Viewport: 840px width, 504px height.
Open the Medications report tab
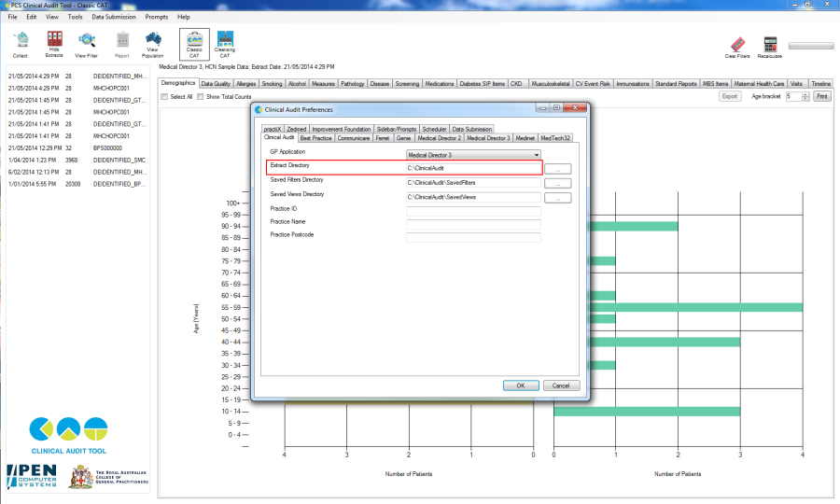click(x=440, y=84)
